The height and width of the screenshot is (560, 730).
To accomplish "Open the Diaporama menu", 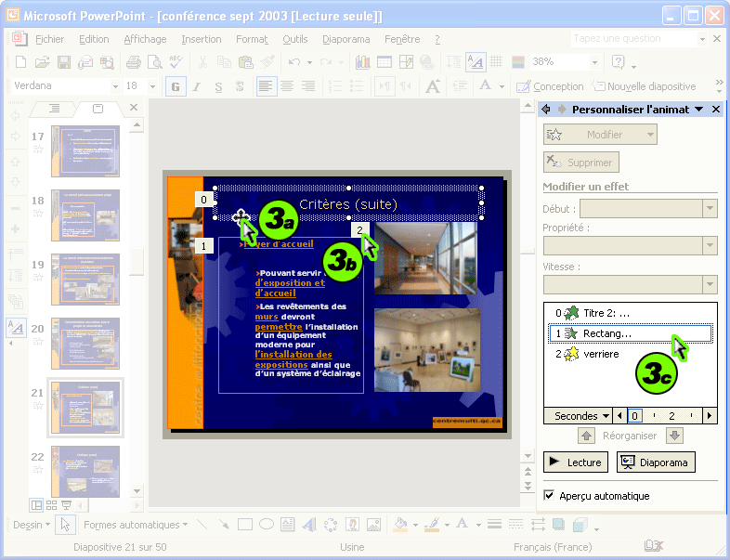I will coord(345,39).
